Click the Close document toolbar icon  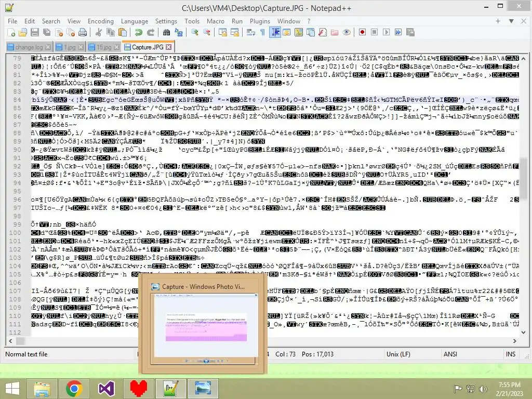59,33
